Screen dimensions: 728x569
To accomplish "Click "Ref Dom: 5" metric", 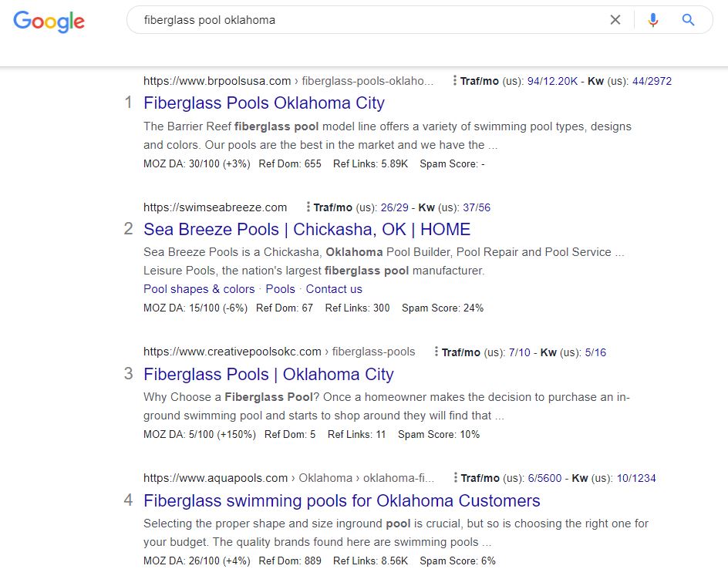I will tap(290, 434).
